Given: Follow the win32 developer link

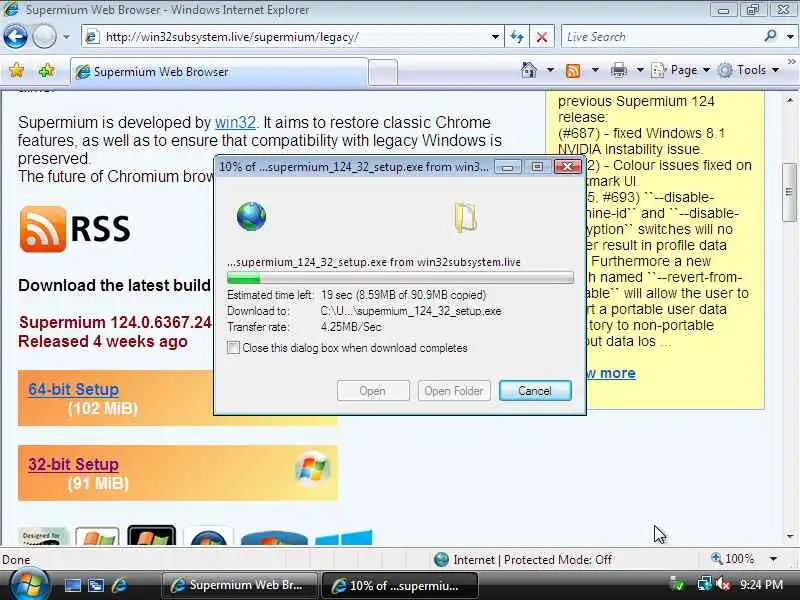Looking at the screenshot, I should pyautogui.click(x=235, y=122).
